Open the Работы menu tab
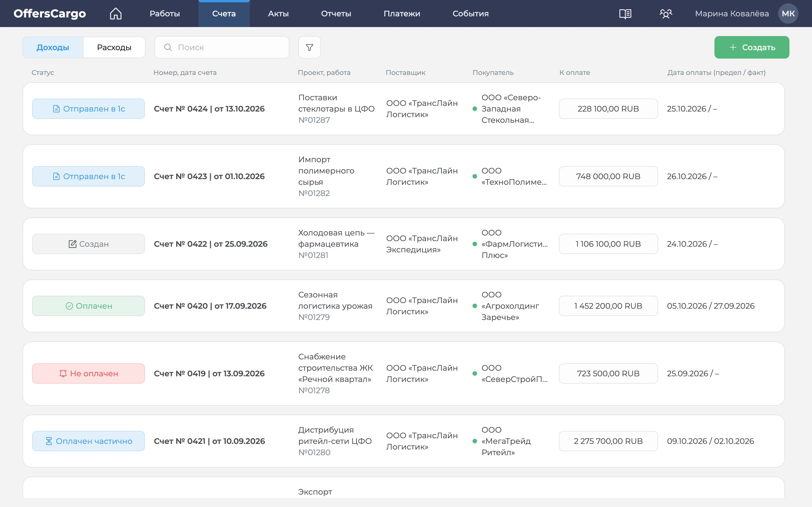The image size is (812, 507). [165, 14]
